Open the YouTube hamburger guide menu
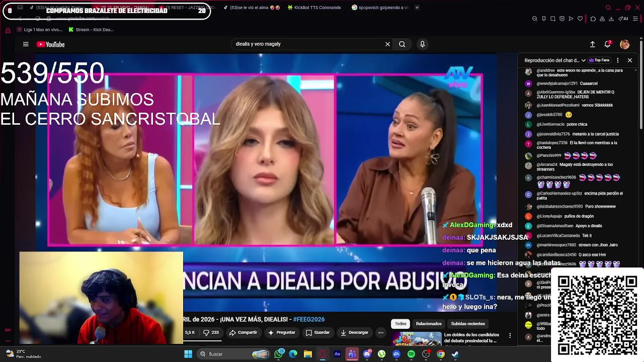Screen dimensions: 644x362 [x=26, y=44]
